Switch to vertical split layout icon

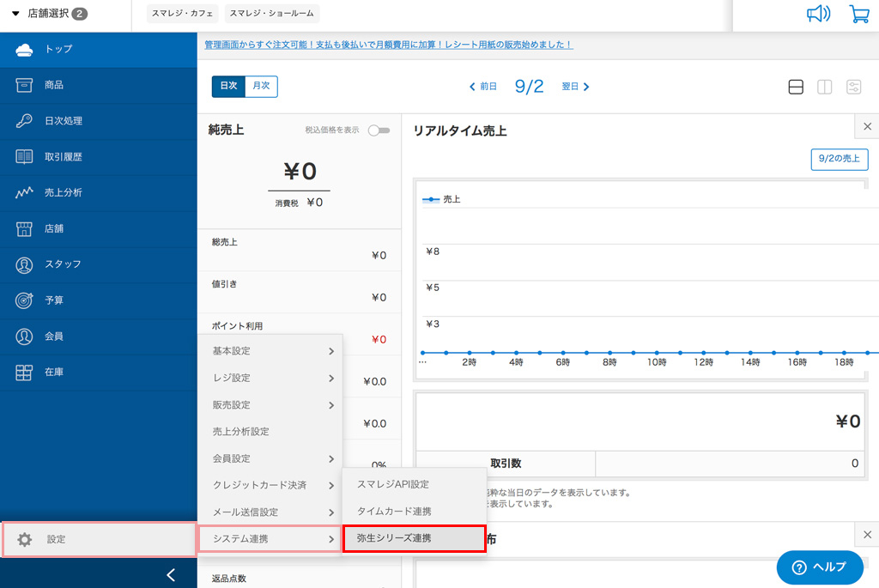pyautogui.click(x=824, y=87)
